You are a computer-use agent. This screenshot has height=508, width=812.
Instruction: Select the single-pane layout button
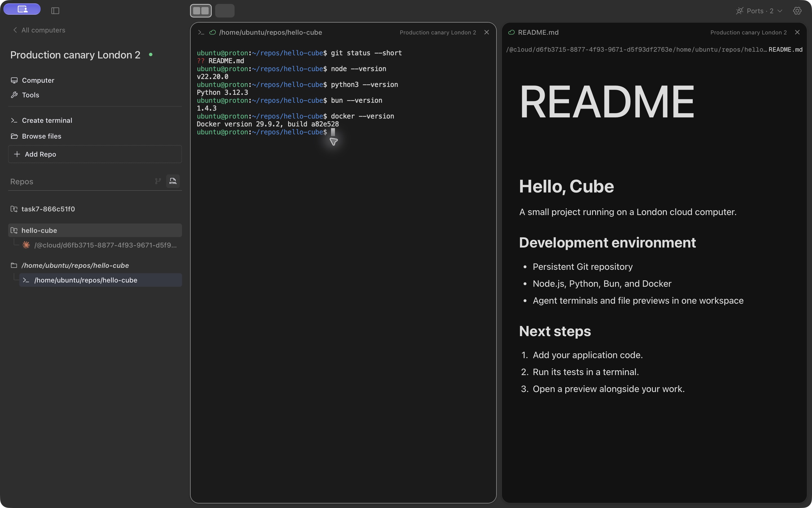point(224,11)
